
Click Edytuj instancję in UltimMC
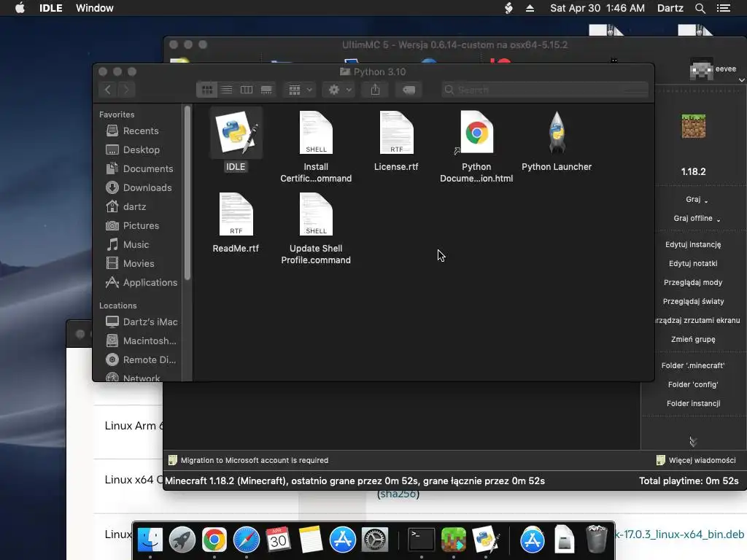pos(693,244)
